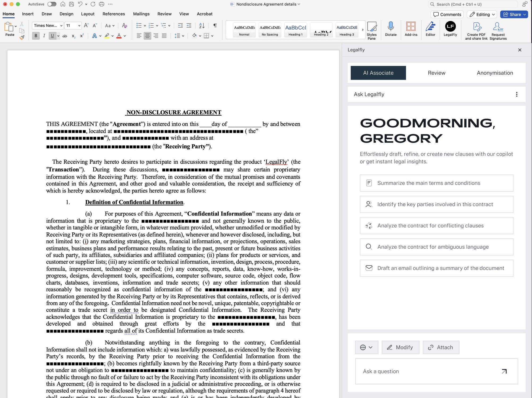
Task: Click the Dictate microphone icon
Action: 390,27
